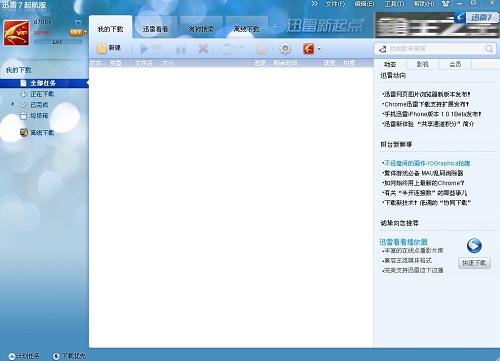Switch to the 迅雷看看 tab

tap(155, 29)
